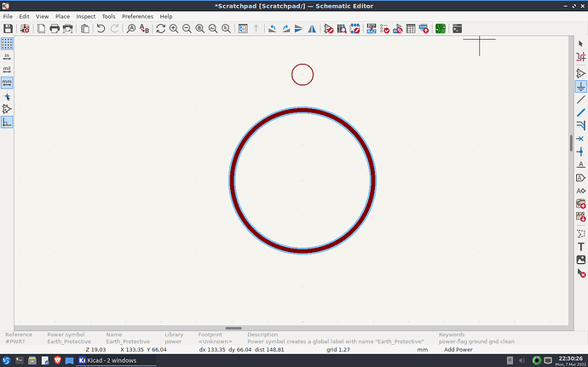Open the Find tool
This screenshot has height=367, width=588.
[131, 28]
